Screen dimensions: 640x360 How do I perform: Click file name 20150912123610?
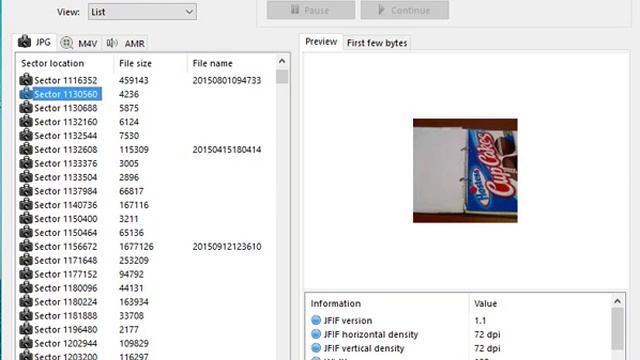[x=227, y=247]
